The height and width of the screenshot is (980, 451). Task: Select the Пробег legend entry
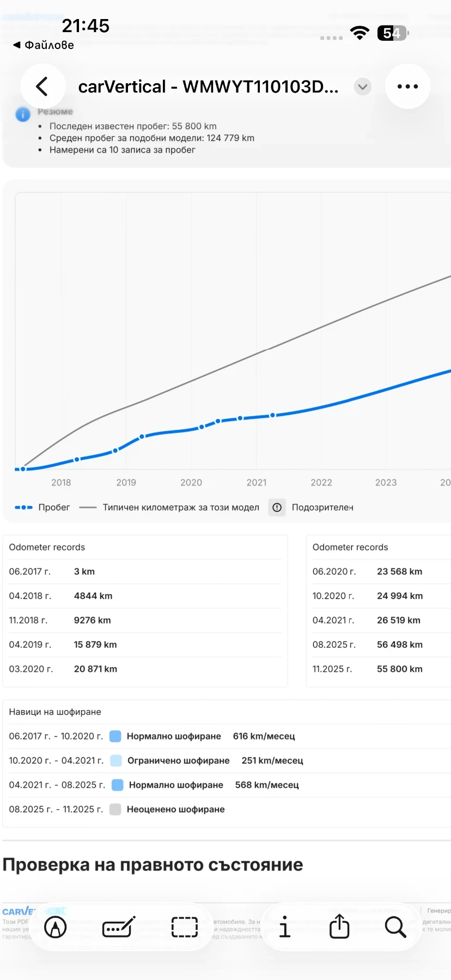[42, 507]
